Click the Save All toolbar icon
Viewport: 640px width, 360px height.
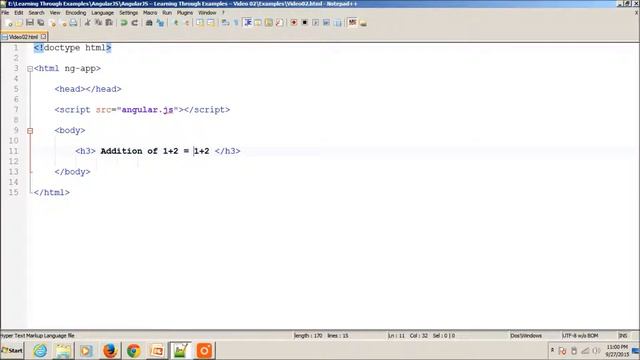pyautogui.click(x=41, y=23)
